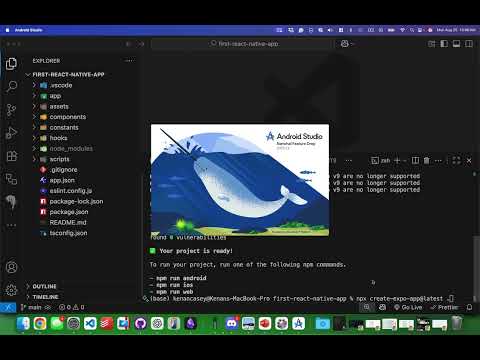Open package.json in the explorer
This screenshot has height=360, width=480.
(x=69, y=212)
